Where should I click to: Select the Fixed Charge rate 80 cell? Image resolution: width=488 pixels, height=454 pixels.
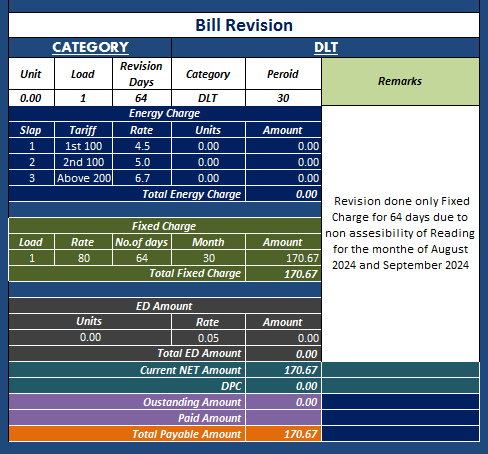83,258
